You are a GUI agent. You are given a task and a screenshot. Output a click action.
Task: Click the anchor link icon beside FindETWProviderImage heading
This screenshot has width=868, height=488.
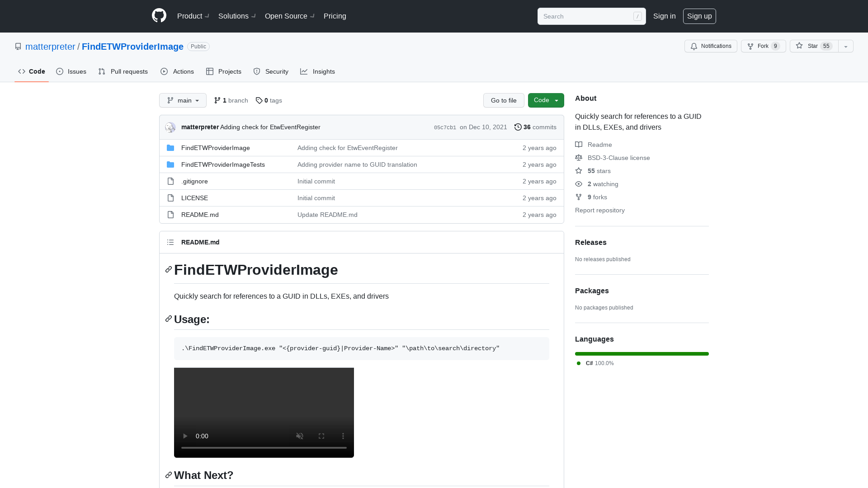[169, 270]
